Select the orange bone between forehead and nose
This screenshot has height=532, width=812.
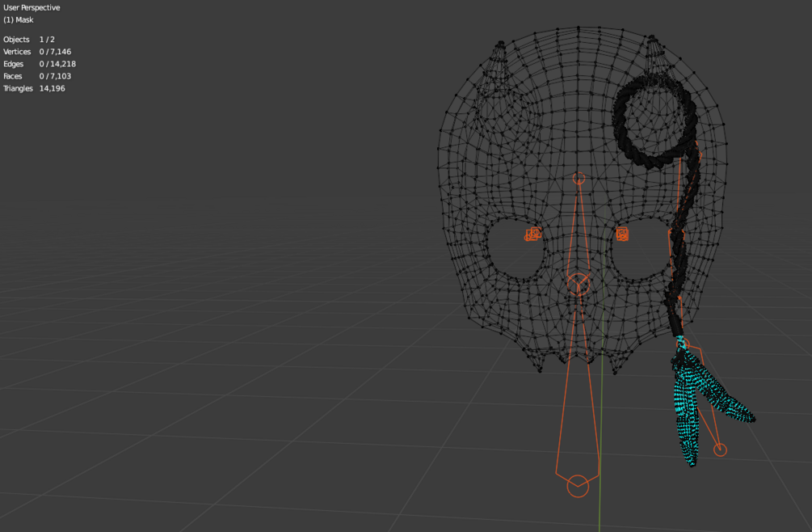[578, 233]
